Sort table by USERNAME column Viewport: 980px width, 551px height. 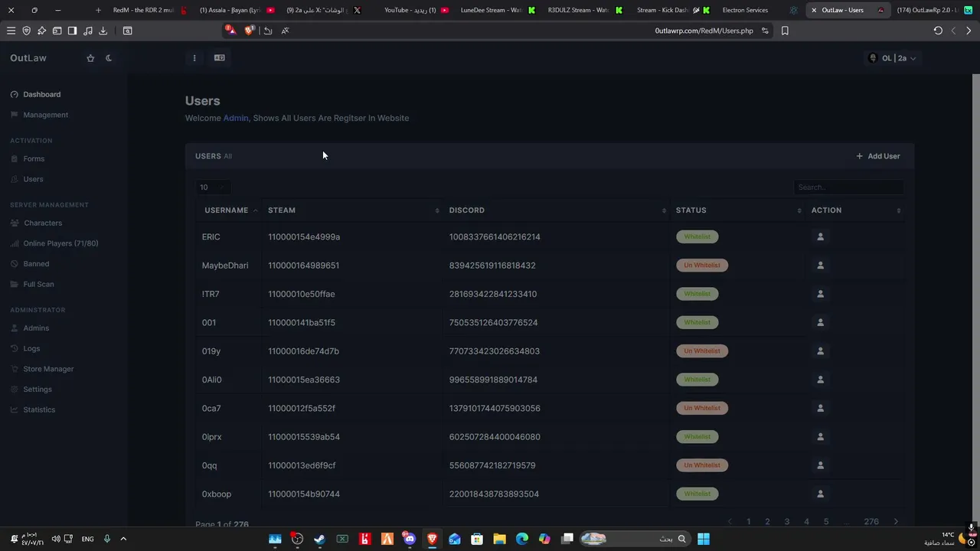click(230, 210)
